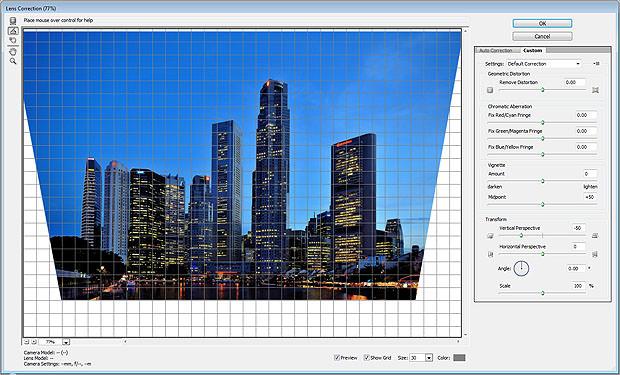The height and width of the screenshot is (375, 620).
Task: Click the grid Color swatch
Action: 459,358
